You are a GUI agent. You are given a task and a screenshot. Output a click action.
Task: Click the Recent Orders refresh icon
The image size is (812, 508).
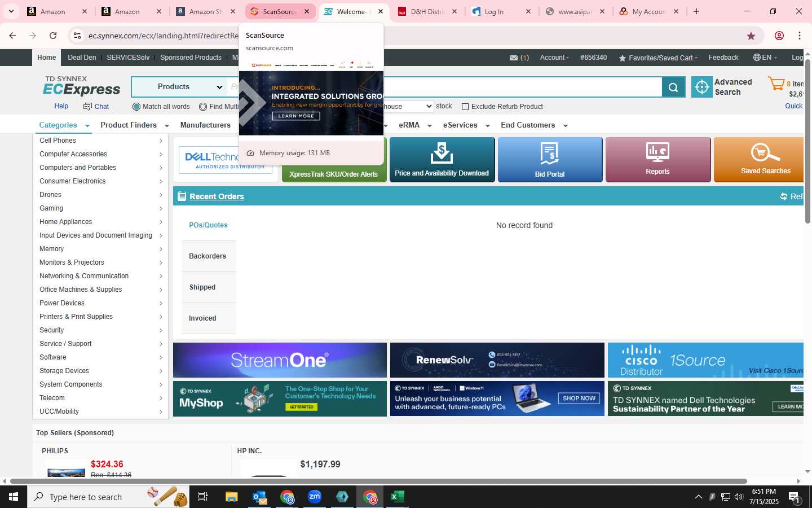click(784, 196)
